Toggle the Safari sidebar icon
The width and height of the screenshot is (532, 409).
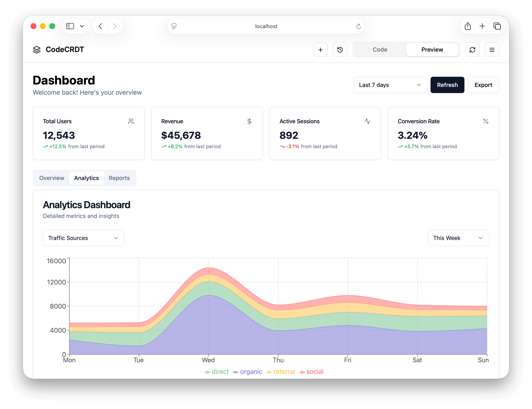click(70, 26)
